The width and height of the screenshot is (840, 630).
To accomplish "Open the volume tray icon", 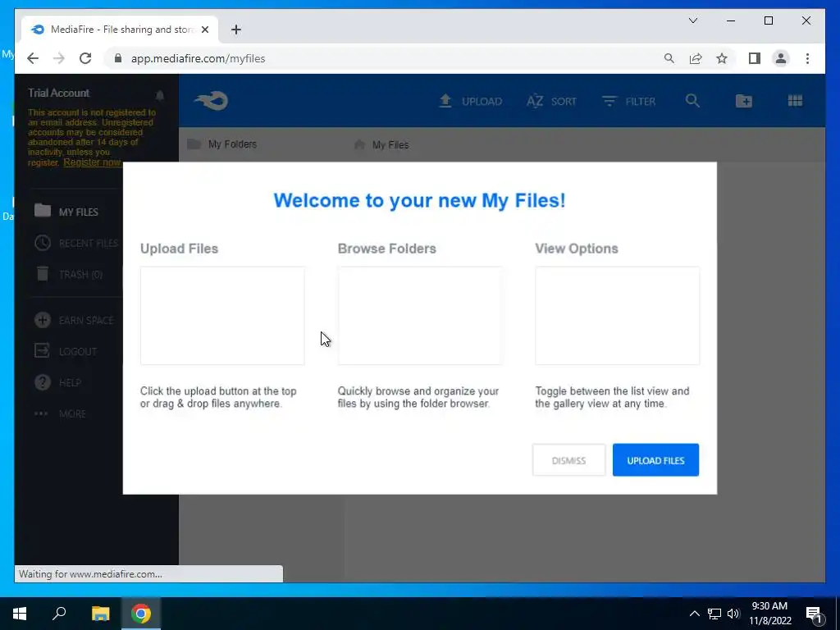I will pos(733,614).
